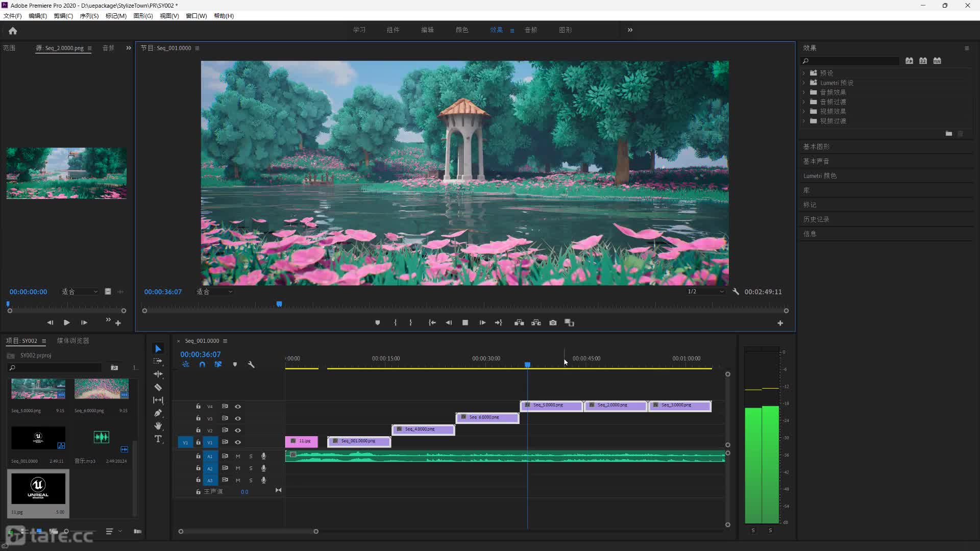Enable voice-over record on A3
Viewport: 980px width, 551px height.
[263, 480]
